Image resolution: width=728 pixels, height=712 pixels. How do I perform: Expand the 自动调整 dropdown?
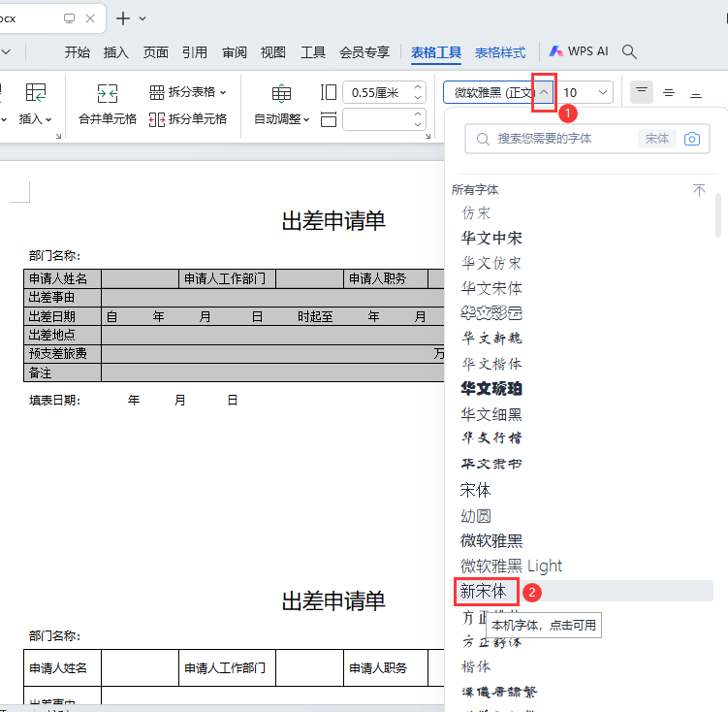click(x=281, y=119)
